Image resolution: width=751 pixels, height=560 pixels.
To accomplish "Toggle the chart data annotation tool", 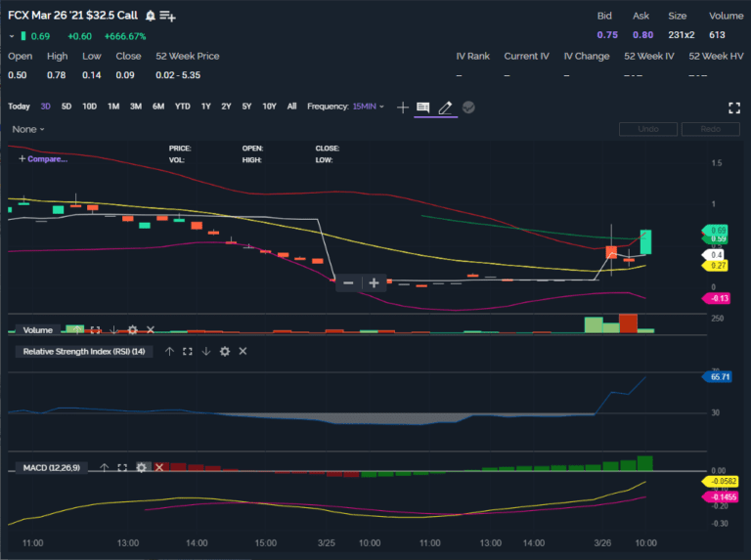I will (422, 107).
